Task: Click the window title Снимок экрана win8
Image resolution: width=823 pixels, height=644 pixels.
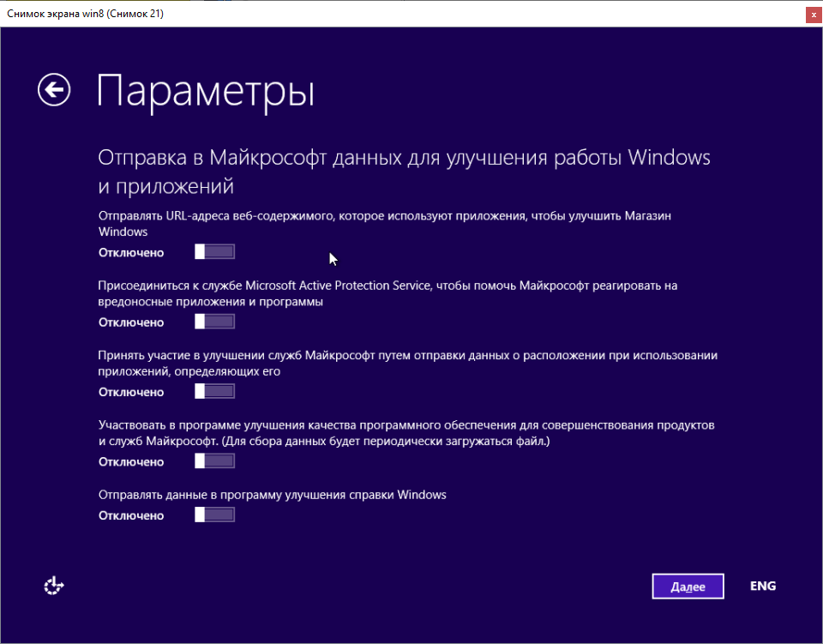Action: 86,14
